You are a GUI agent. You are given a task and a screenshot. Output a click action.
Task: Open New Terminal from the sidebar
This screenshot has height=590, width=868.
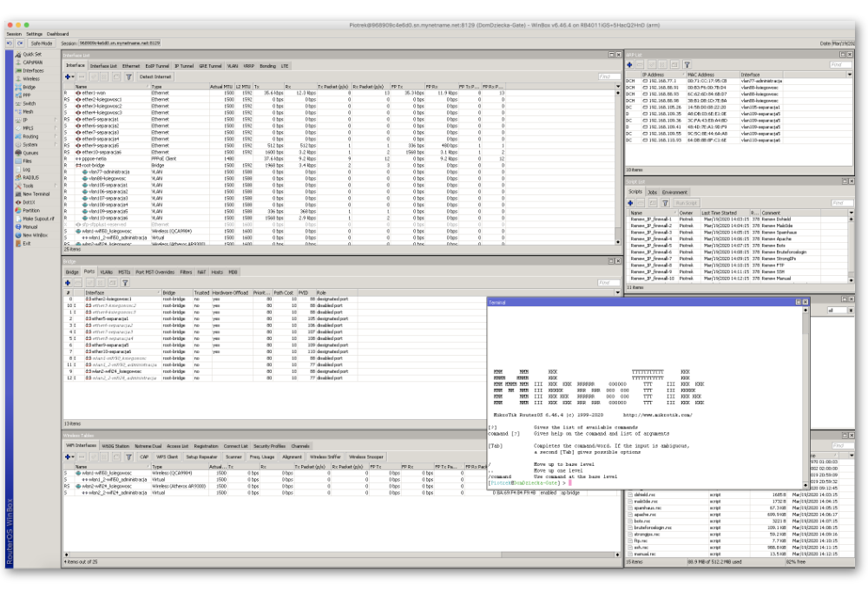point(35,193)
